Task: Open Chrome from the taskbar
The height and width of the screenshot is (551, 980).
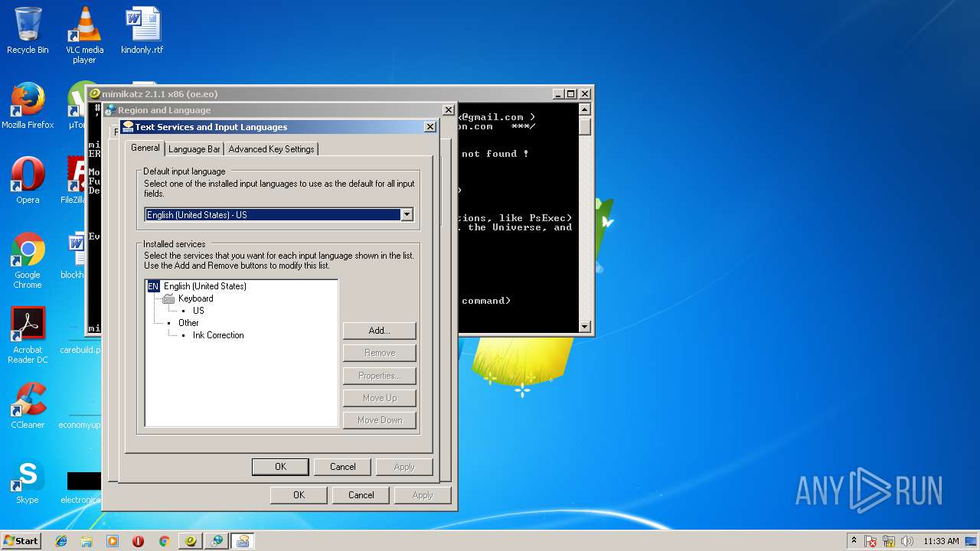Action: point(164,541)
